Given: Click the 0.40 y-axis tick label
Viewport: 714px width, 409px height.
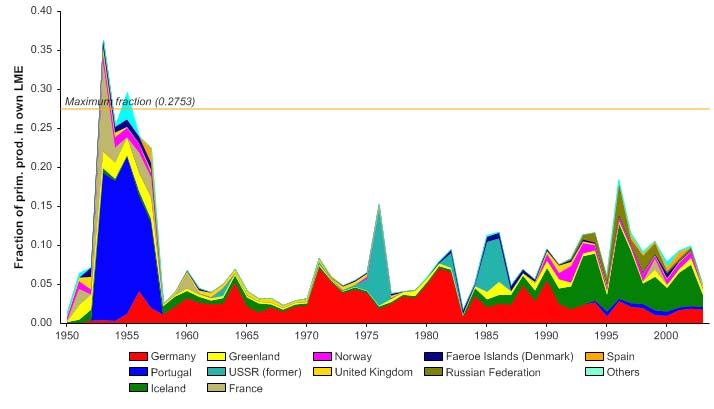Looking at the screenshot, I should tap(38, 11).
